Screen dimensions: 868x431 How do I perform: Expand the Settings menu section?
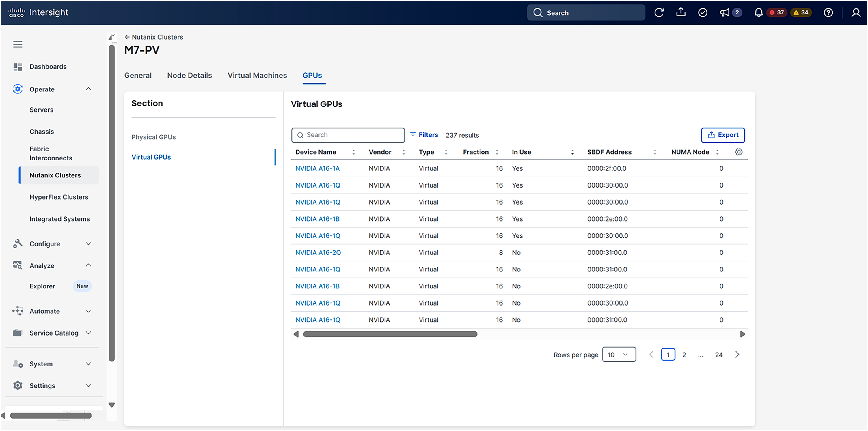coord(88,385)
